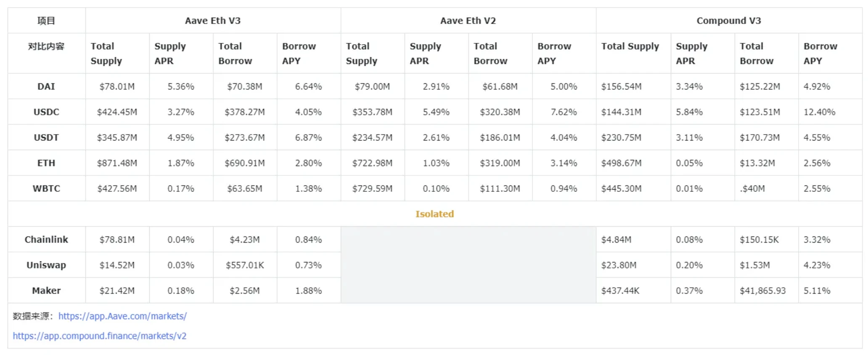Click the ETH row label
The image size is (868, 355).
tap(46, 163)
